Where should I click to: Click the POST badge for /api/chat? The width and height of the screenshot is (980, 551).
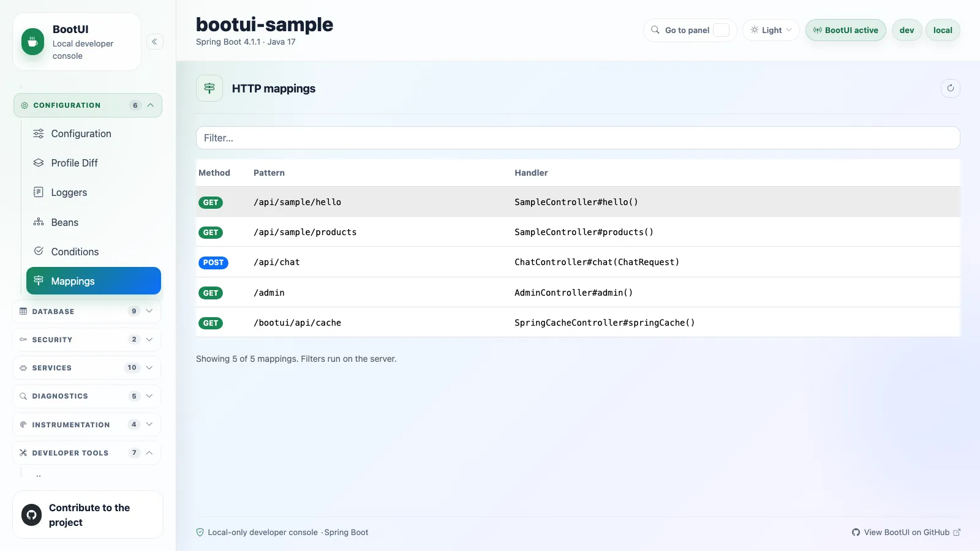[x=213, y=263]
